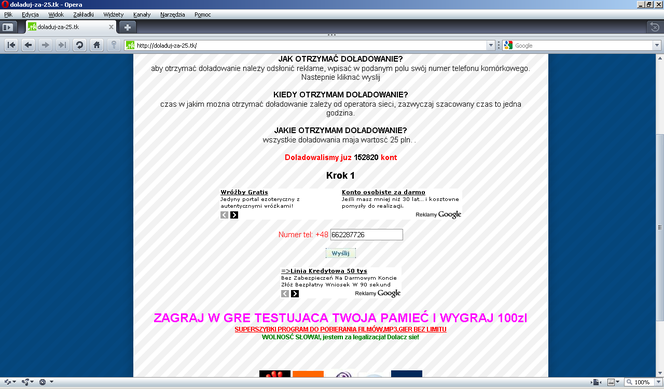Open the Linia Kredytowa 50 tys ad
This screenshot has height=389, width=664.
tap(324, 271)
